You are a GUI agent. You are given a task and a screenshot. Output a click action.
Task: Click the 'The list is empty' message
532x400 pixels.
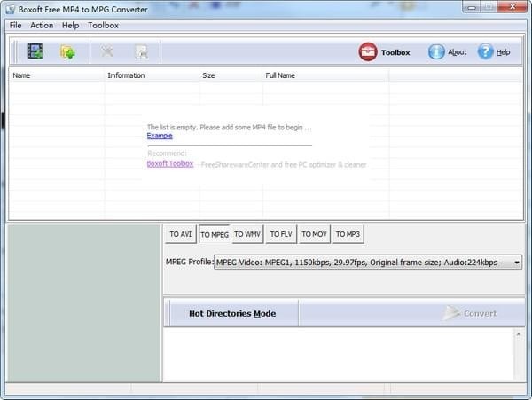230,127
